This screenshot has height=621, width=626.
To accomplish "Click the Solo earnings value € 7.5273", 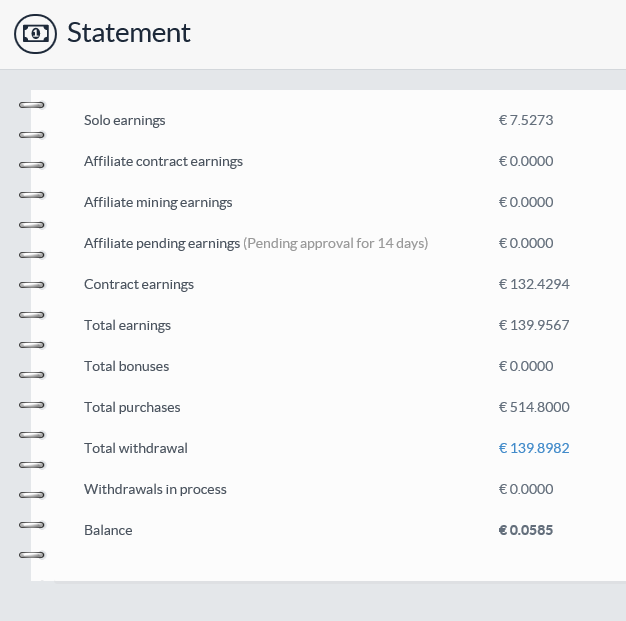I will coord(526,120).
